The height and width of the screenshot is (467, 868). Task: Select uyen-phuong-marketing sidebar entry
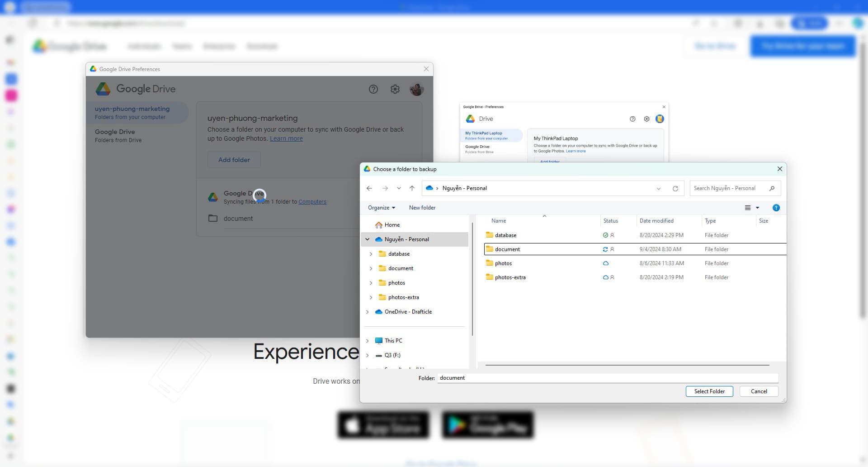(137, 113)
